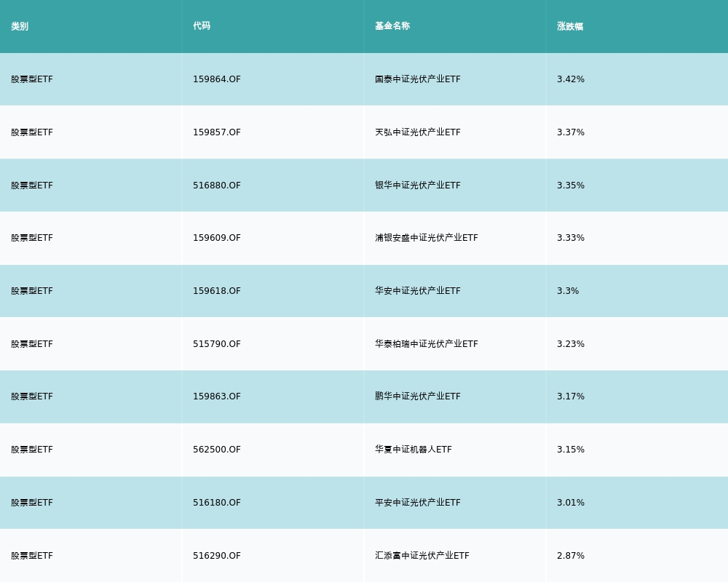
Task: Click the 3.35% change value
Action: 571,186
